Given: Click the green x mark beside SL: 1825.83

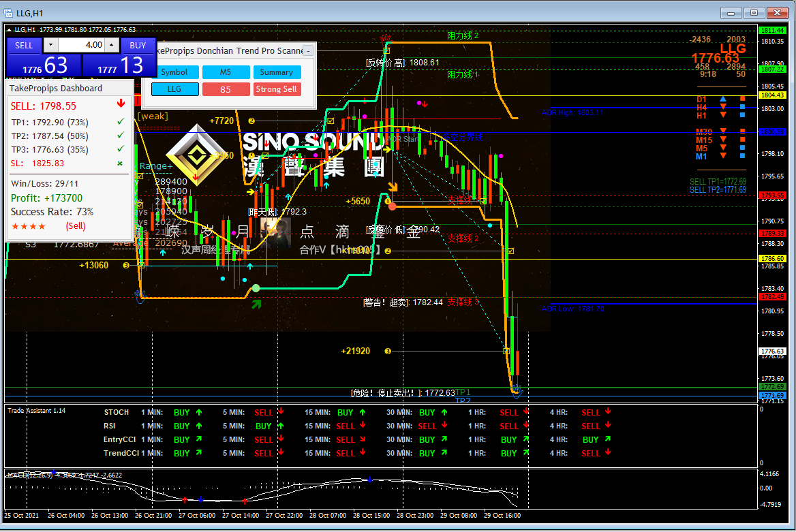Looking at the screenshot, I should (x=121, y=163).
